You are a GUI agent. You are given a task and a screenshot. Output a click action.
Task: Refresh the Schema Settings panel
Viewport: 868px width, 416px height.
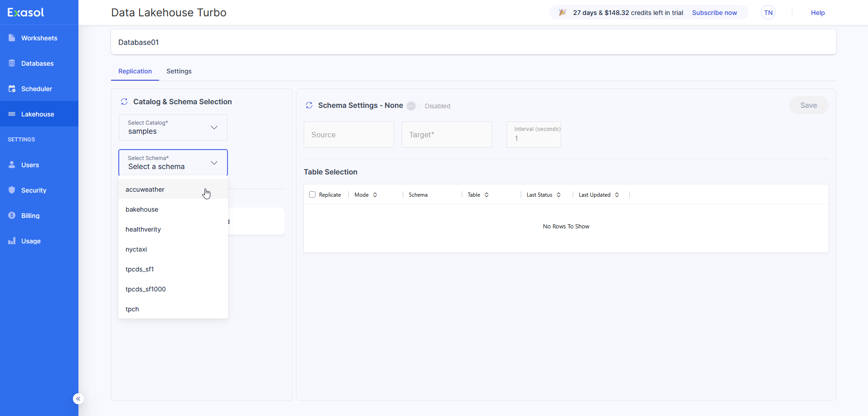(x=309, y=105)
